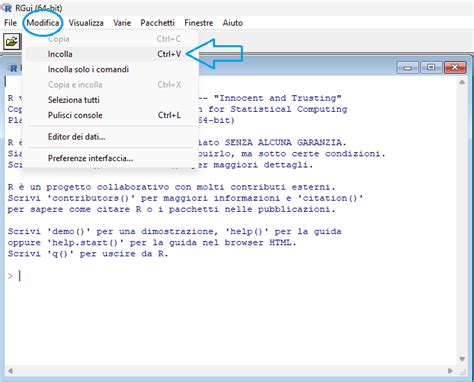
Task: Click the greyed-out Copia entry
Action: (x=110, y=39)
